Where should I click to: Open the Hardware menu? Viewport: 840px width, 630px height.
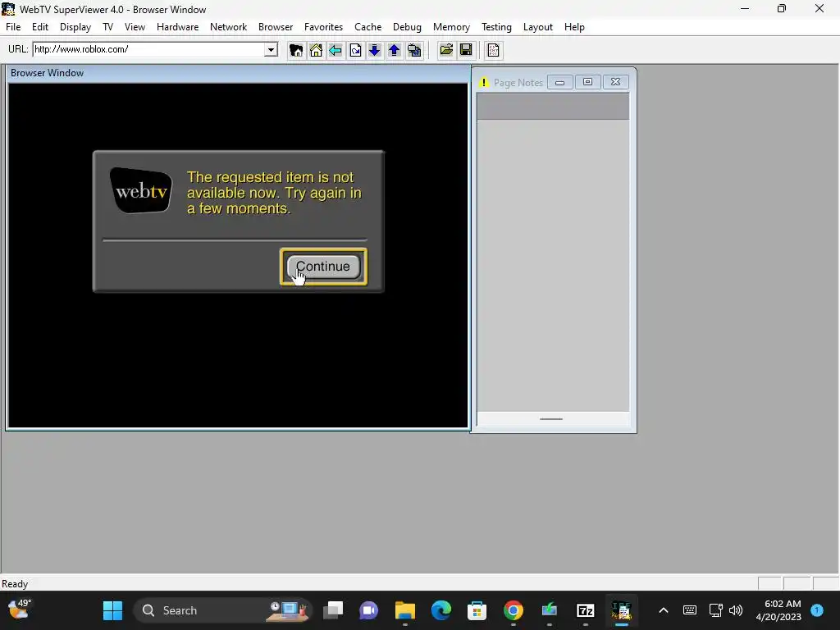pos(177,27)
